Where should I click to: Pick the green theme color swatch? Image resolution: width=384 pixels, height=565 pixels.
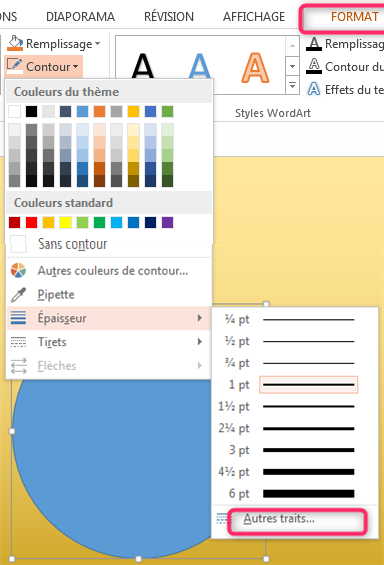pyautogui.click(x=168, y=111)
